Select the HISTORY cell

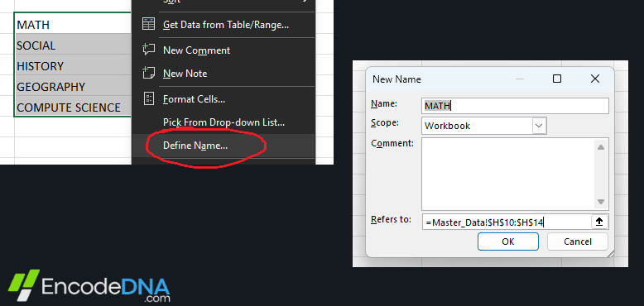pyautogui.click(x=73, y=65)
